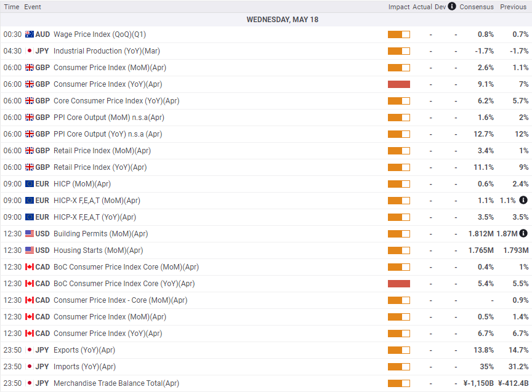Click the Consensus column header
532x392 pixels.
[x=477, y=7]
